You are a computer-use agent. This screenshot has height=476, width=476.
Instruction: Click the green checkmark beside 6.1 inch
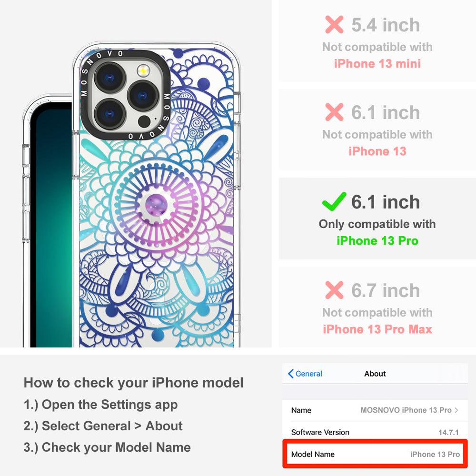334,201
